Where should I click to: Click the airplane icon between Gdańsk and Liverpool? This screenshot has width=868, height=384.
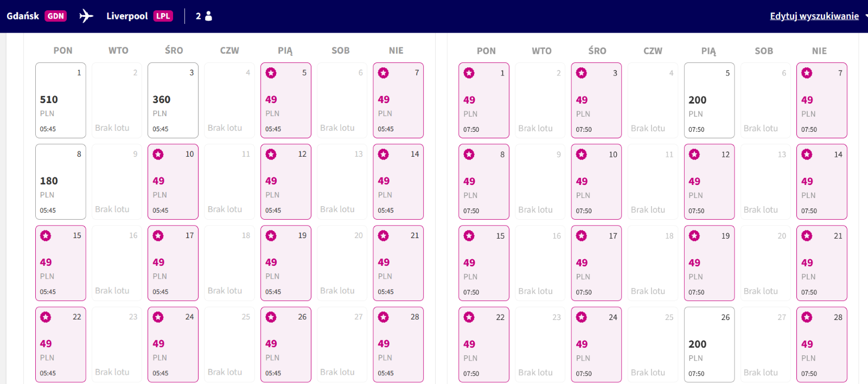tap(86, 16)
